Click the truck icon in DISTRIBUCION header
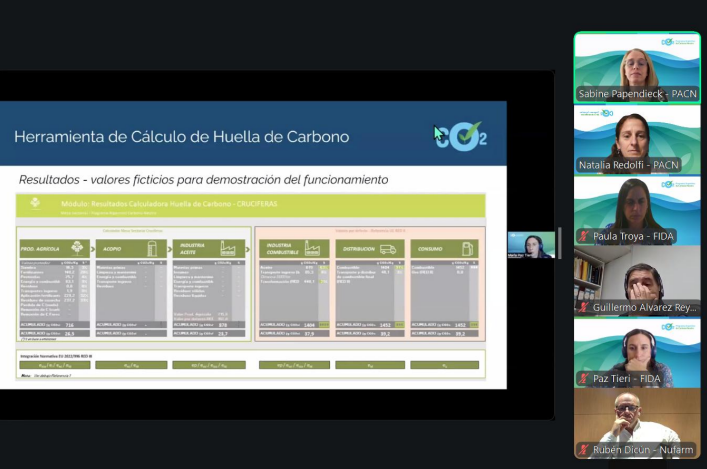 (x=388, y=248)
